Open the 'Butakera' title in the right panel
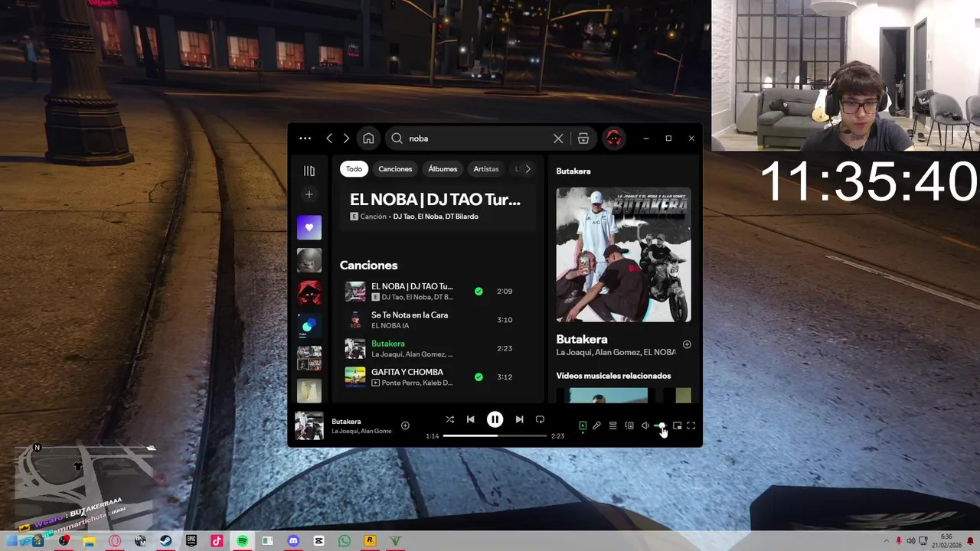980x551 pixels. tap(582, 339)
